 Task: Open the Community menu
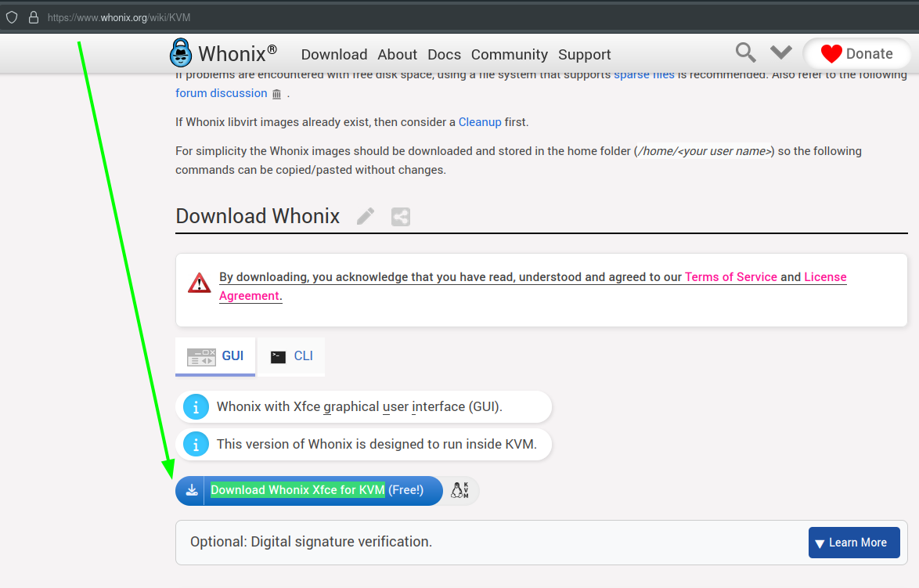coord(510,55)
